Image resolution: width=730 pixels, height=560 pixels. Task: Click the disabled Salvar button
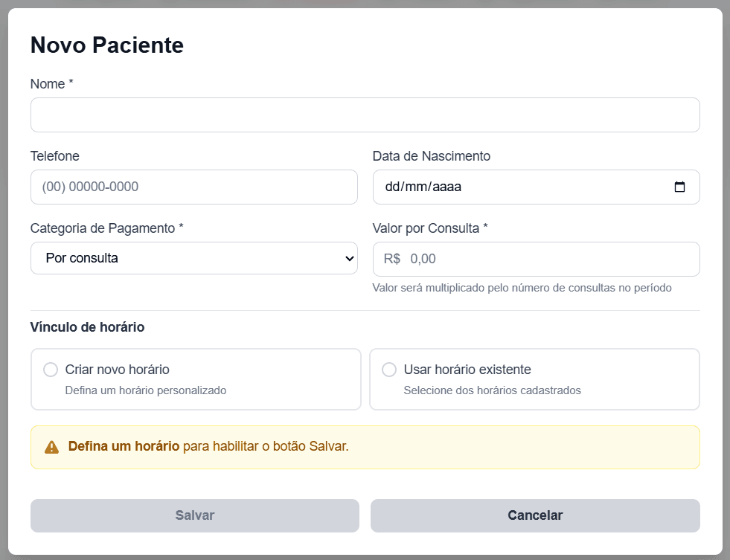click(x=193, y=515)
